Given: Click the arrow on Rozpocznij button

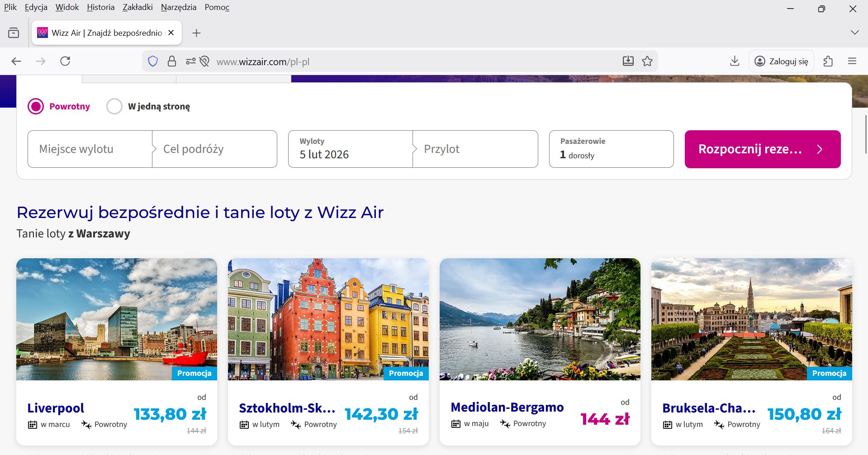Looking at the screenshot, I should [x=820, y=149].
